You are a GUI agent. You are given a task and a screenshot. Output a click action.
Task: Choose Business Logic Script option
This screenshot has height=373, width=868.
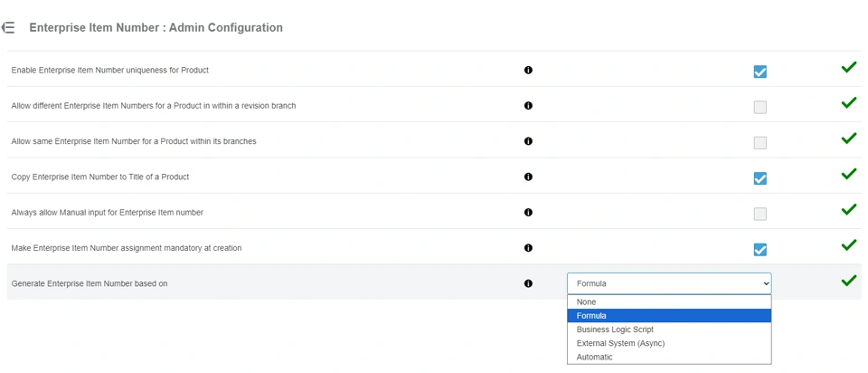coord(615,330)
